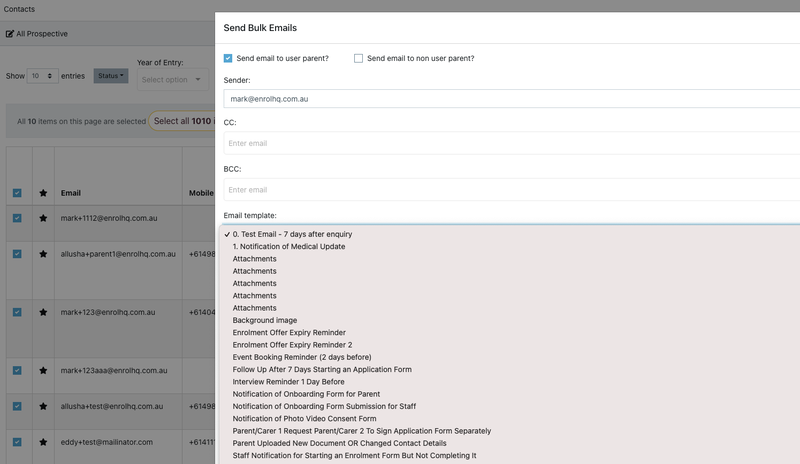Click star icon for allusha+parent1@enrolhq.com.au row
The image size is (800, 464).
[x=43, y=254]
